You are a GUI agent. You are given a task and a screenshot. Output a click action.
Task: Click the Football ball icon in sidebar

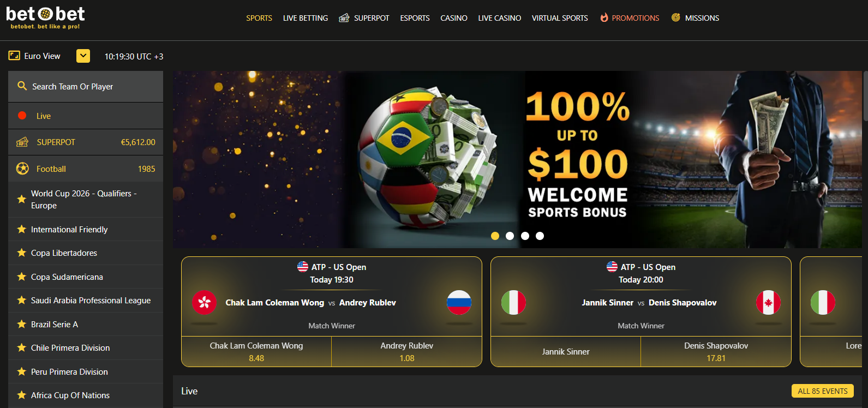(22, 169)
